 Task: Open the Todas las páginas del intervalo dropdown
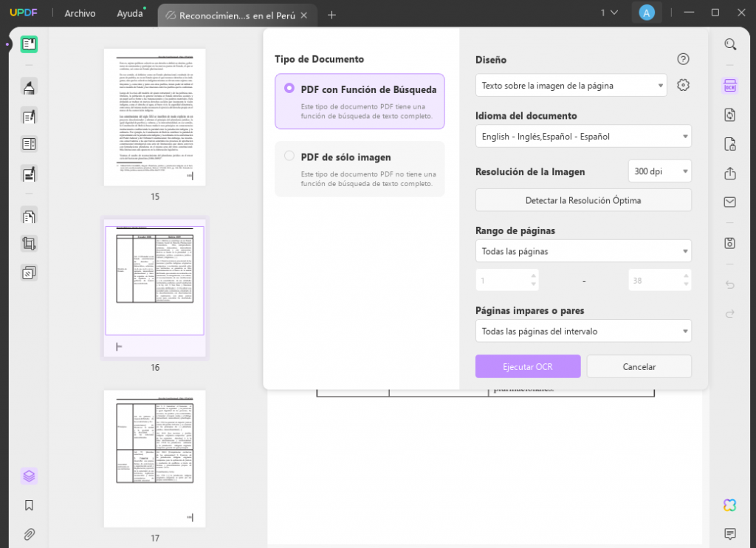[583, 331]
